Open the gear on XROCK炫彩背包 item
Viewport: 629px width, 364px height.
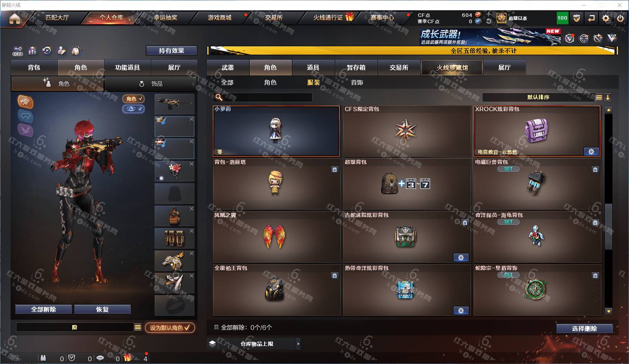tap(591, 152)
